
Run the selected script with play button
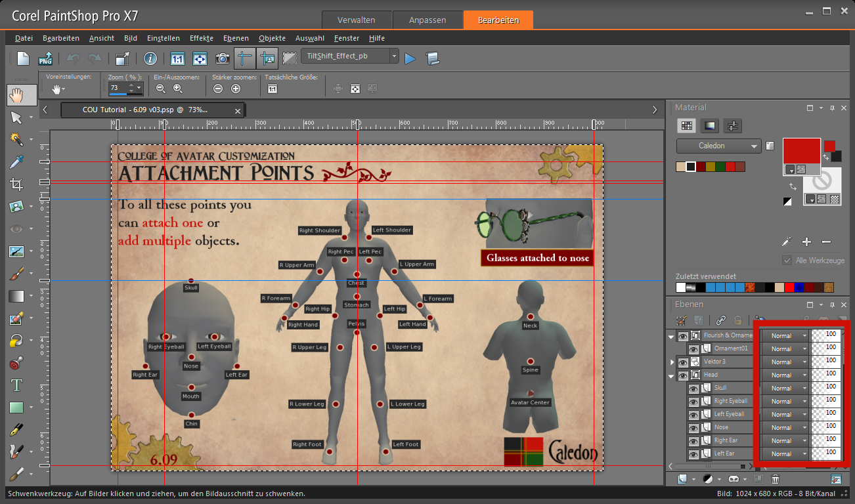[410, 58]
